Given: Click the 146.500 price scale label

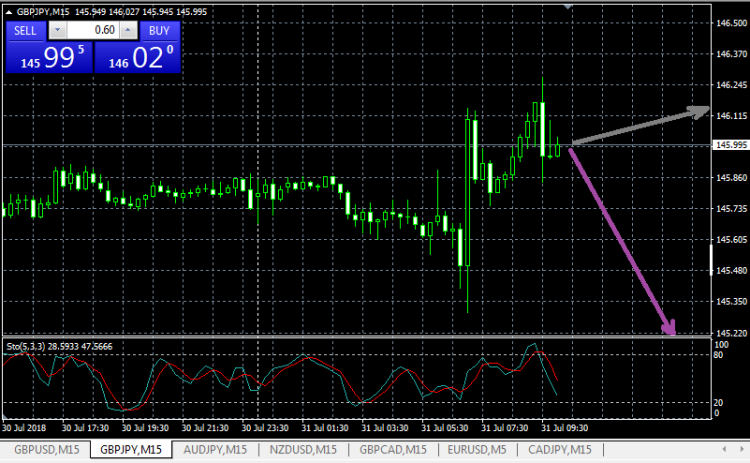Looking at the screenshot, I should [731, 23].
